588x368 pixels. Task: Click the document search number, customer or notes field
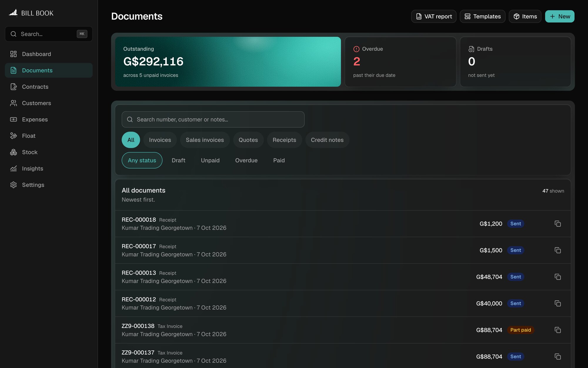[213, 119]
